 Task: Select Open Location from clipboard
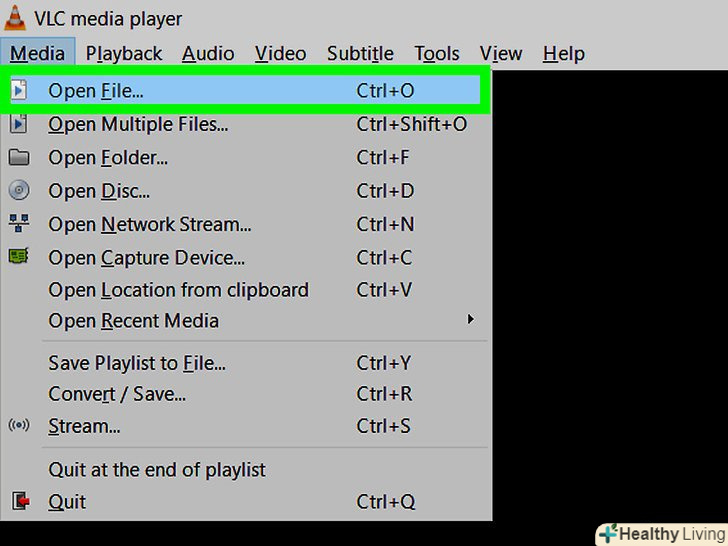(x=178, y=290)
